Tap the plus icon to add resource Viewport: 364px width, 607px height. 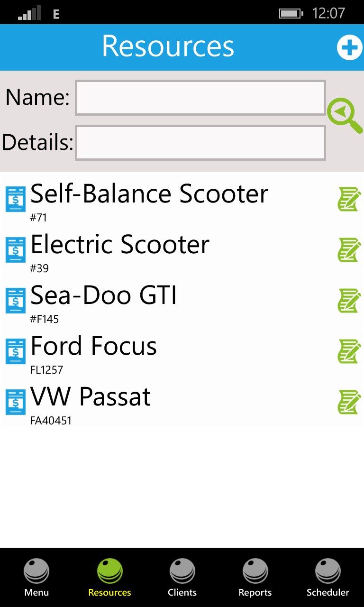[349, 48]
